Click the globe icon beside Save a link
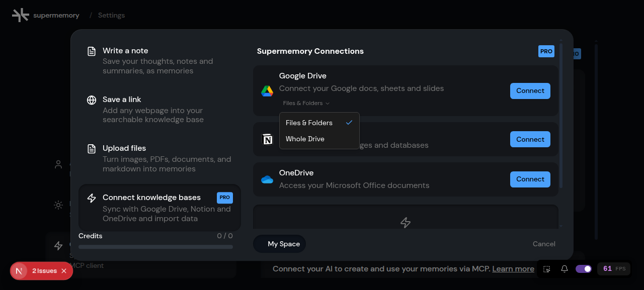644x290 pixels. 92,100
